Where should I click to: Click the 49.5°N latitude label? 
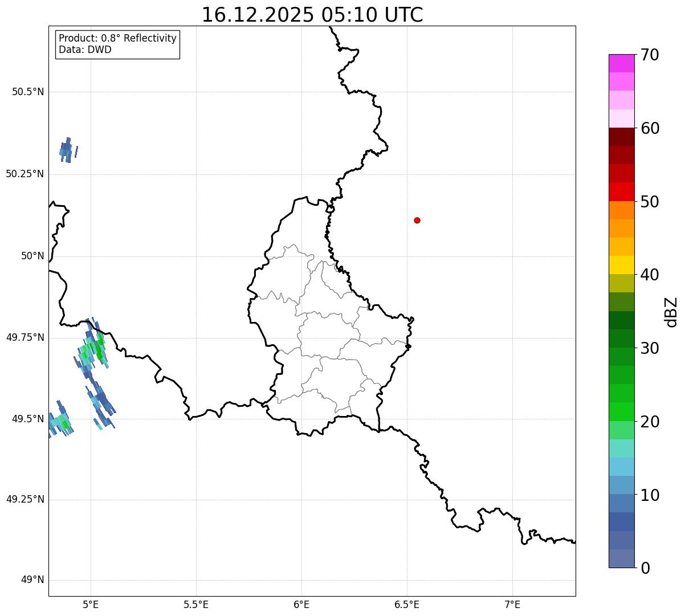[x=28, y=419]
